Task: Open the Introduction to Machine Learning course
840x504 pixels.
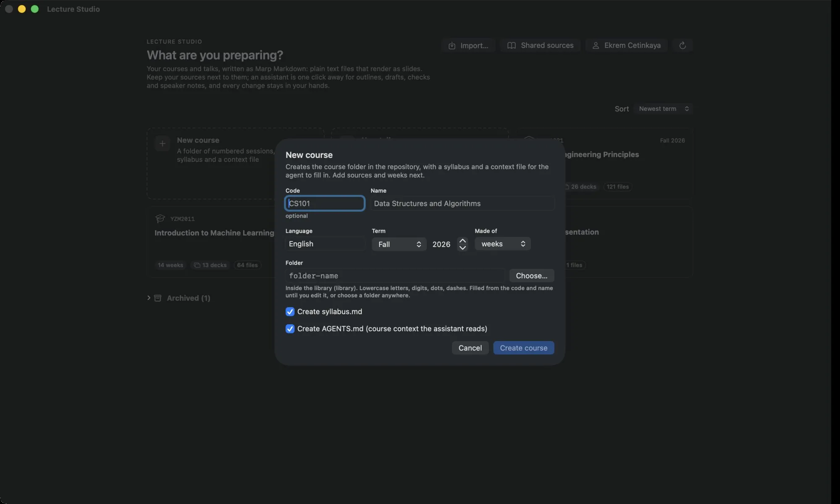Action: [214, 233]
